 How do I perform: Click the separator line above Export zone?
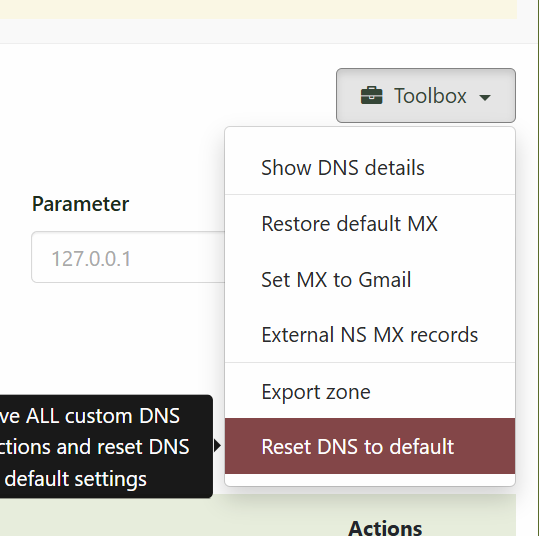(x=370, y=362)
